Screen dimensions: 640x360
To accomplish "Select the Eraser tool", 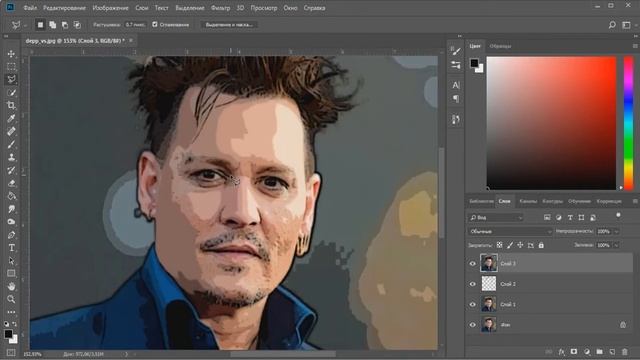I will tap(11, 183).
